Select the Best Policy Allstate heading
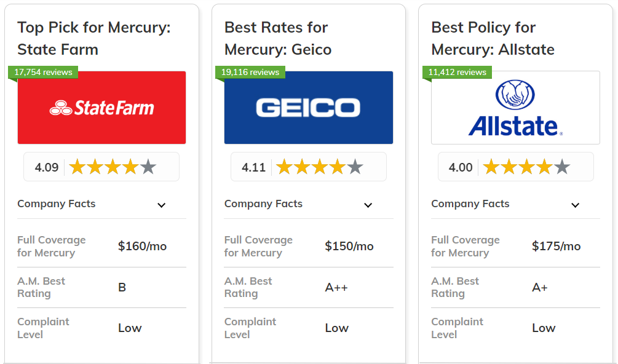 point(492,38)
